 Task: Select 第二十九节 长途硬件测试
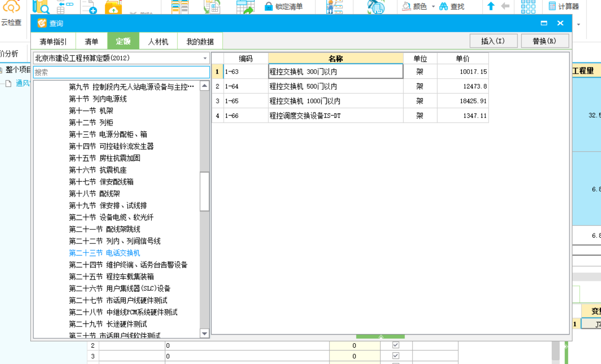tap(108, 324)
